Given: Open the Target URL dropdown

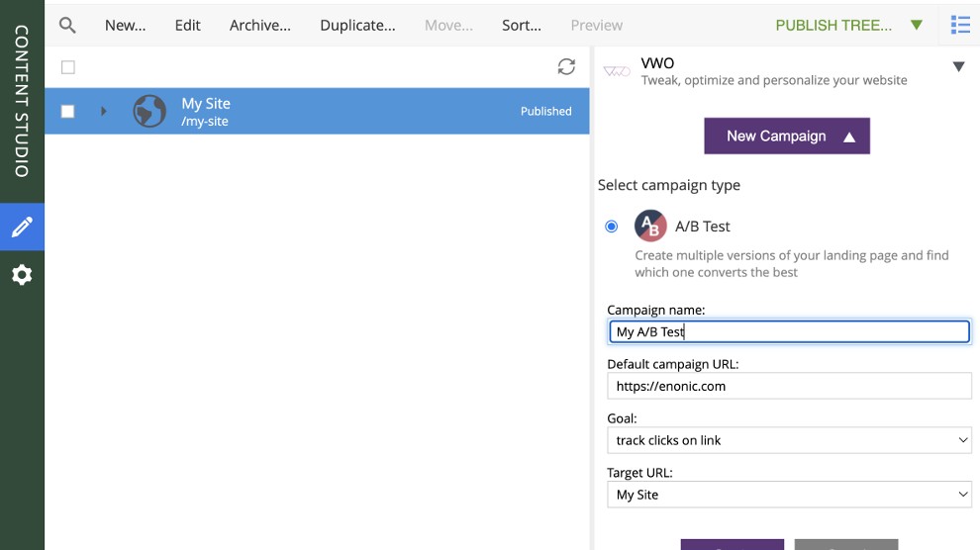Looking at the screenshot, I should [x=789, y=495].
